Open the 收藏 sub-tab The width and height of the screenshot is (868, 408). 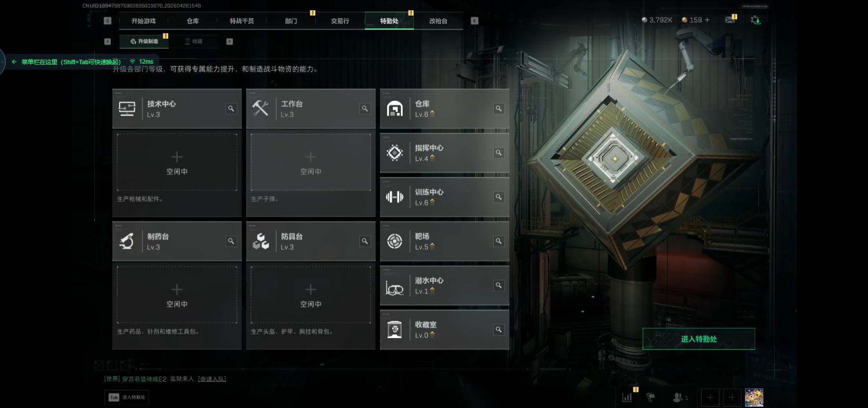coord(194,42)
